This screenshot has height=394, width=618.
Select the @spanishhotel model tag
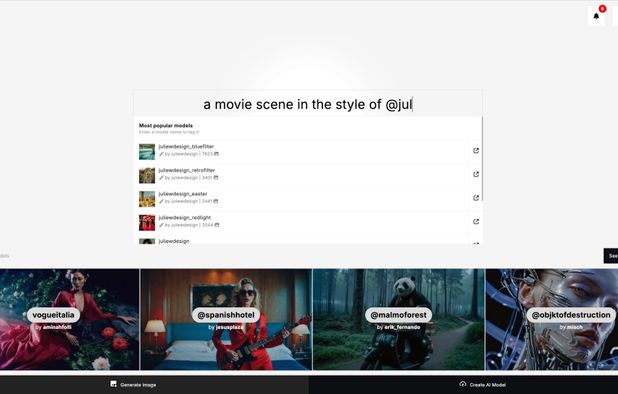[226, 315]
